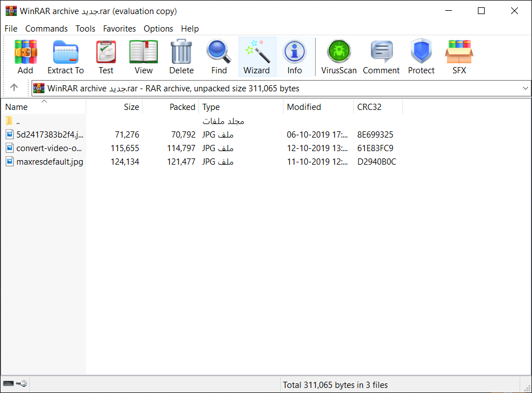Click icon of maxresdefault.jpg file
This screenshot has height=393, width=532.
(x=10, y=162)
